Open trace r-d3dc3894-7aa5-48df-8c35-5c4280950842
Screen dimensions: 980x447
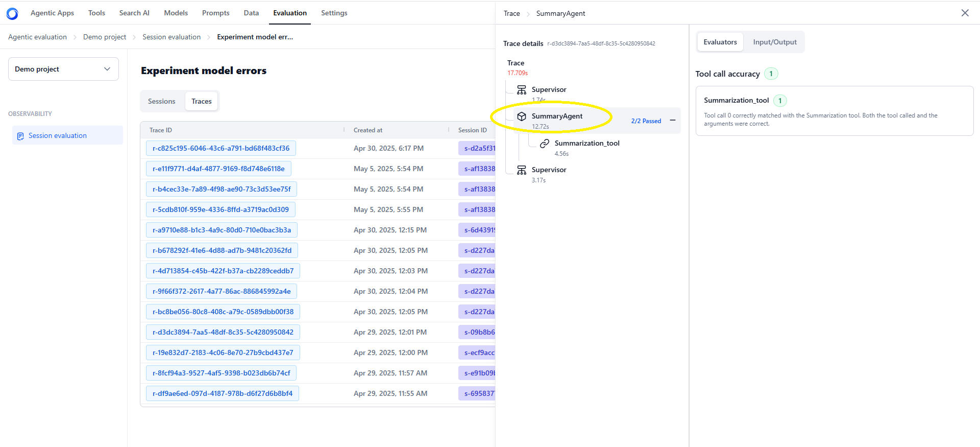point(223,332)
